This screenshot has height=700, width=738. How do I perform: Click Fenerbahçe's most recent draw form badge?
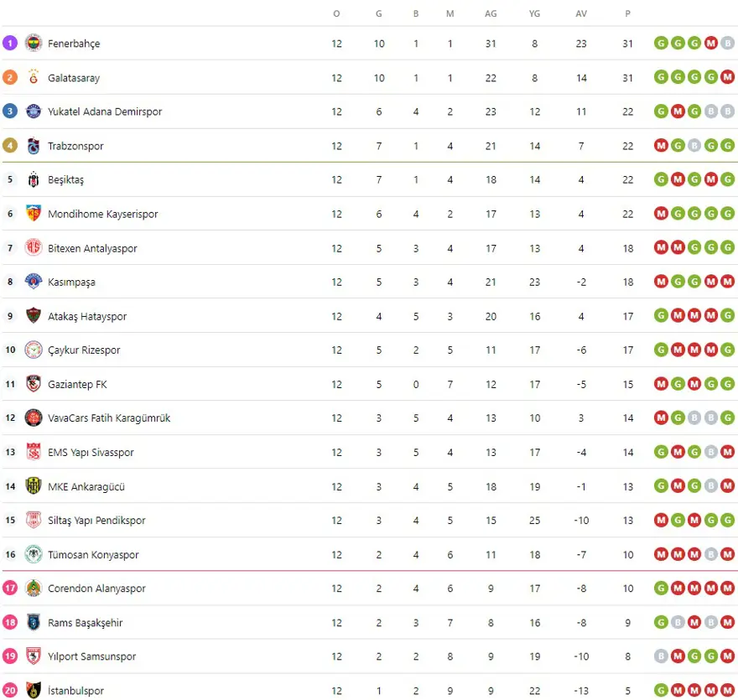pyautogui.click(x=727, y=43)
